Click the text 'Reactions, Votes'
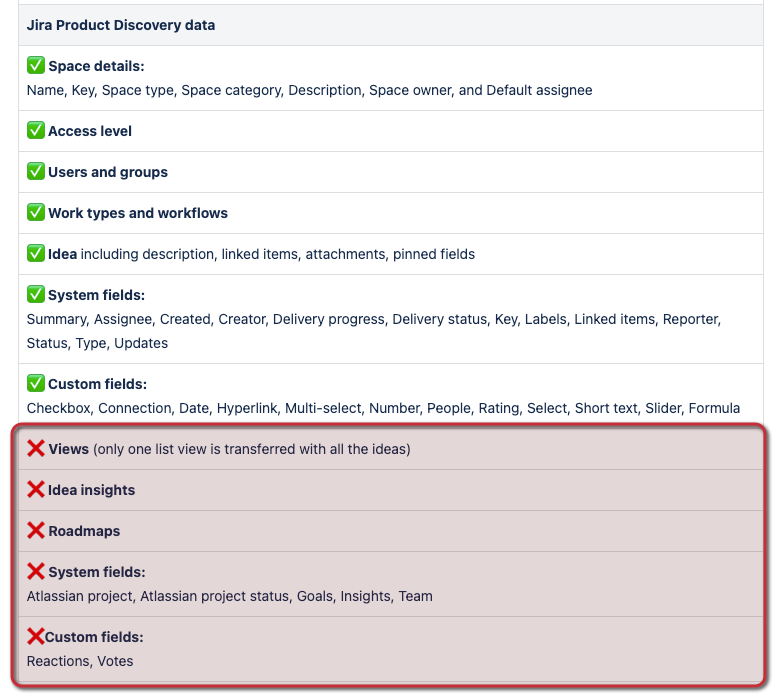The width and height of the screenshot is (779, 698). (x=80, y=661)
